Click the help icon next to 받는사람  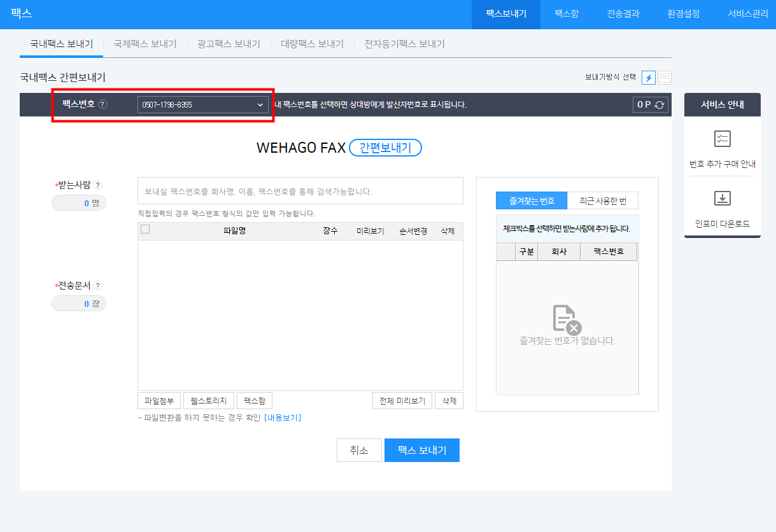pyautogui.click(x=98, y=185)
